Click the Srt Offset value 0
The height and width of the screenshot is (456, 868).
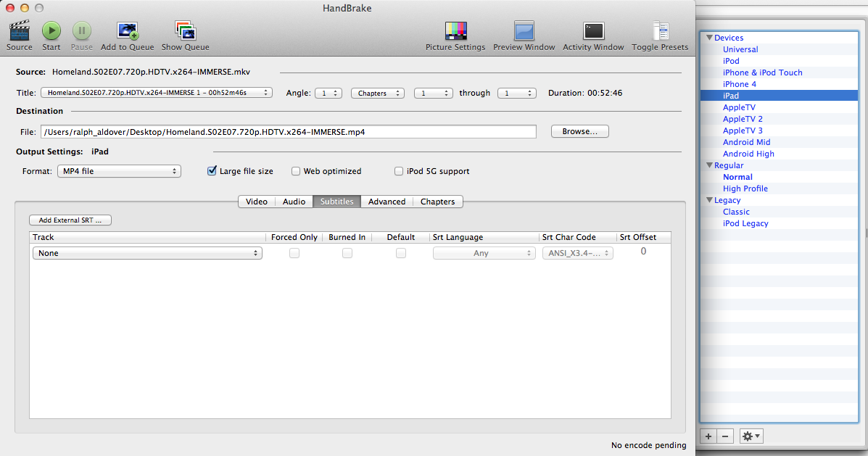[643, 252]
